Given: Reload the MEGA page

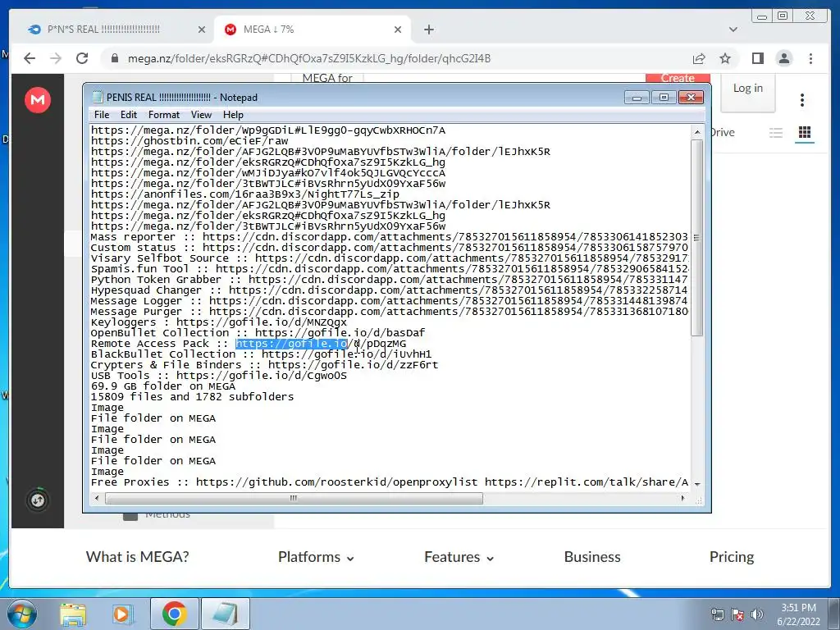Looking at the screenshot, I should [x=82, y=58].
